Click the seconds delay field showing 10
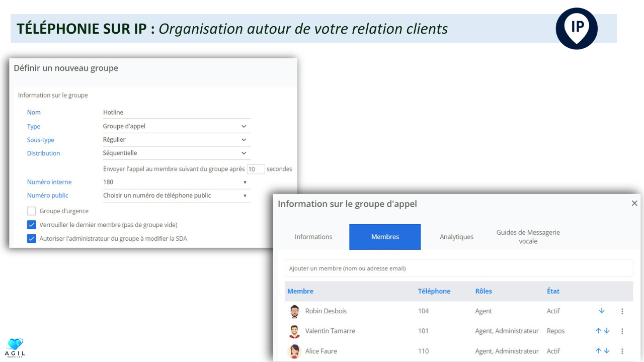Viewport: 644px width, 362px height. tap(256, 169)
